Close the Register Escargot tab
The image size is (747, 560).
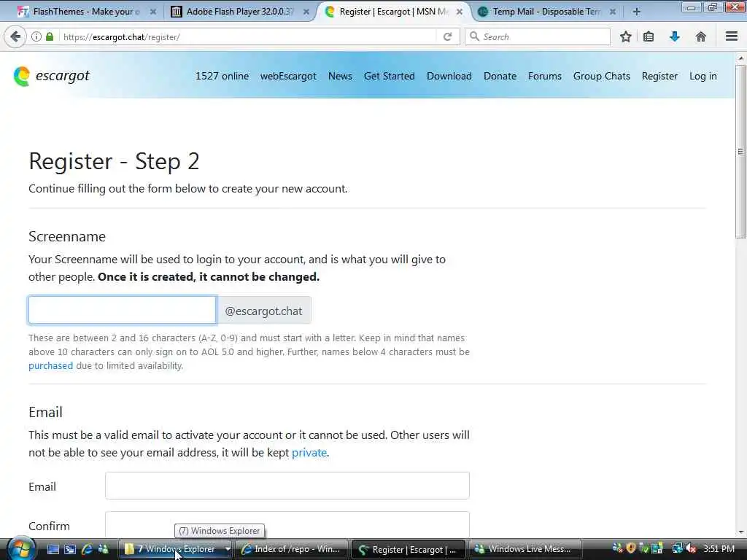pos(460,12)
